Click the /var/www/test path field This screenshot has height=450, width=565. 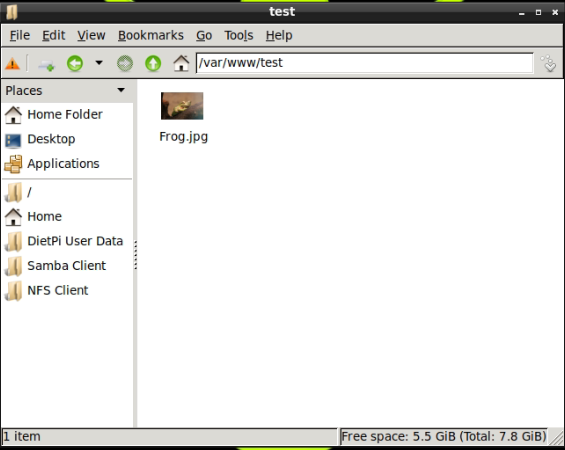tap(365, 63)
